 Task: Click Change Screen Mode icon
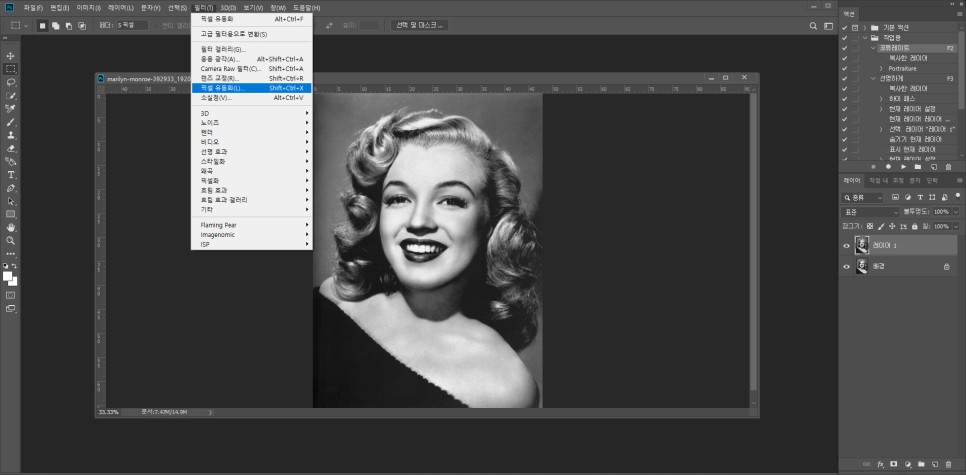10,309
